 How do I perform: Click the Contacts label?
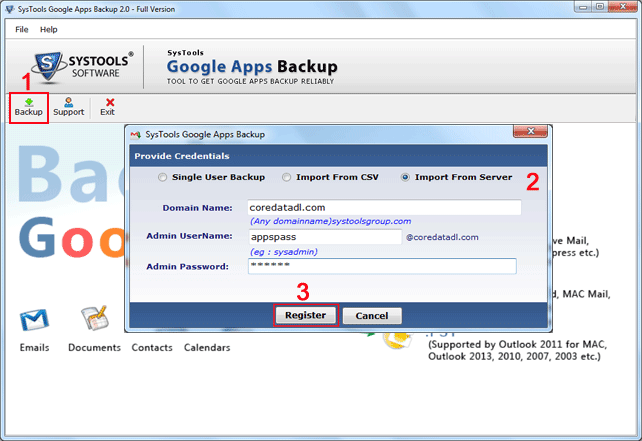pos(152,348)
